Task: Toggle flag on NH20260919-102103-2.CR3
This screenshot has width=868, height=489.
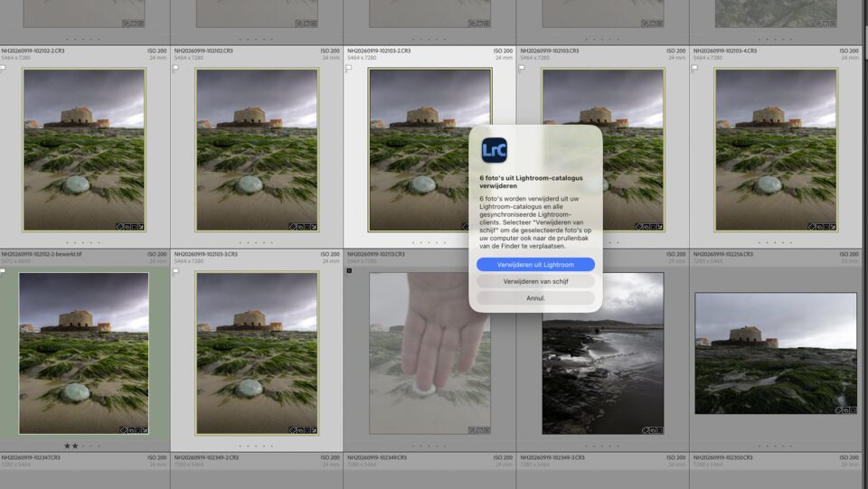Action: 349,68
